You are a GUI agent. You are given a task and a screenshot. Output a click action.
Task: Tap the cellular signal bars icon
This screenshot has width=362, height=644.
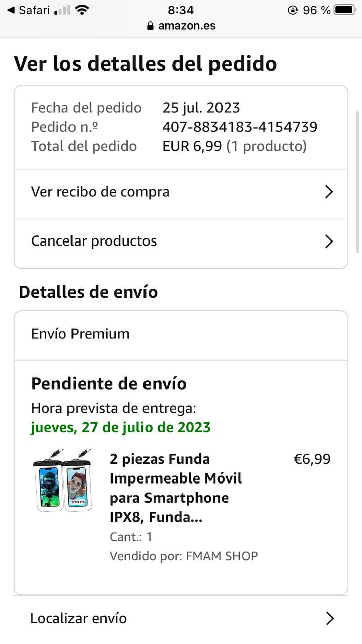point(62,10)
